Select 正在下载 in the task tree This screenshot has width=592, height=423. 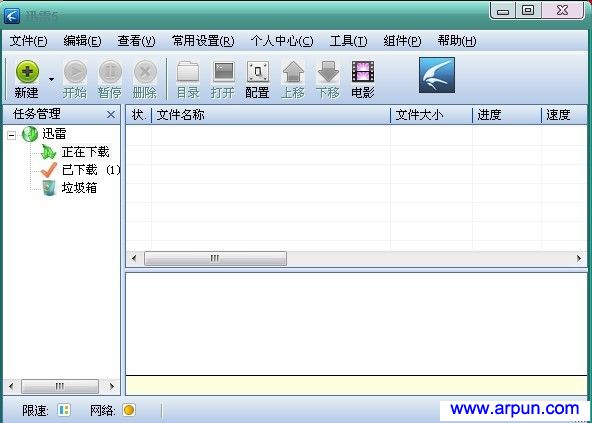coord(86,152)
